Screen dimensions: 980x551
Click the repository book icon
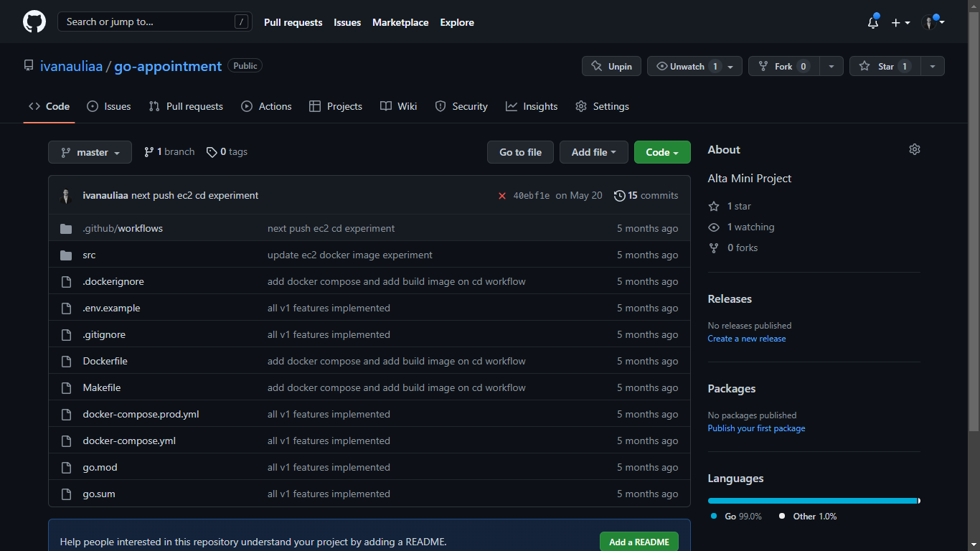pos(29,66)
